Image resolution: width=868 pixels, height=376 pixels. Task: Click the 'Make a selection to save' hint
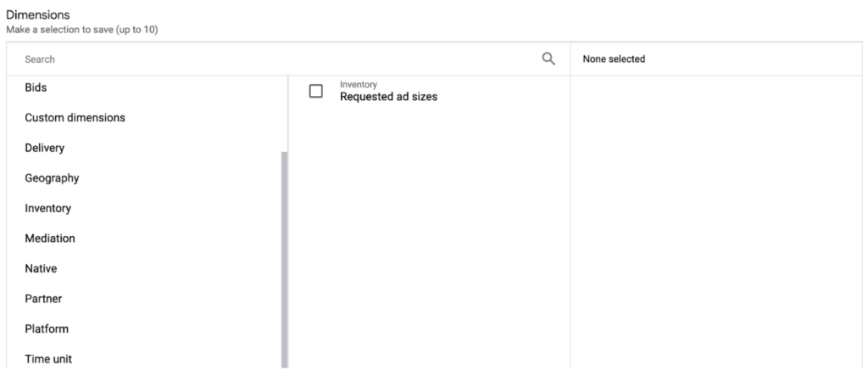[82, 30]
